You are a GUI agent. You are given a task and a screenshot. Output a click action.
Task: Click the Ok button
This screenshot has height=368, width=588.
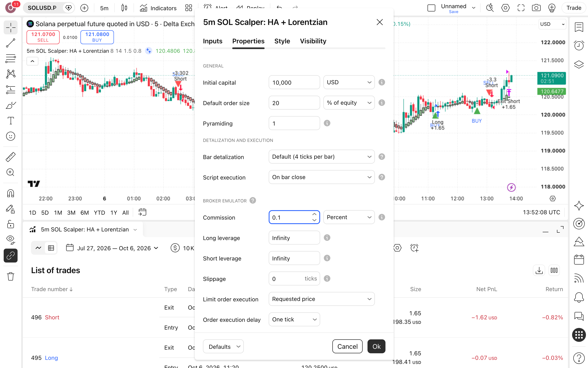tap(376, 346)
